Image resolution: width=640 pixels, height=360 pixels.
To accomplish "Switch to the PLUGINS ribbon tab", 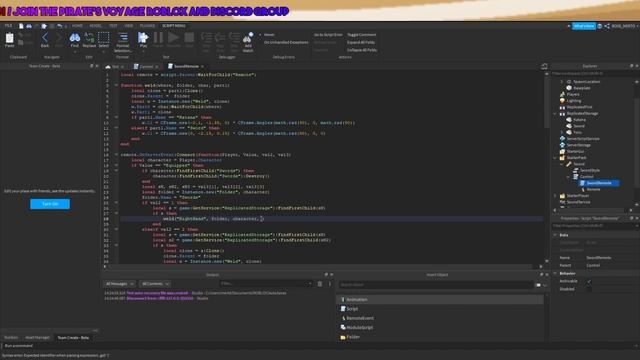I will click(147, 26).
